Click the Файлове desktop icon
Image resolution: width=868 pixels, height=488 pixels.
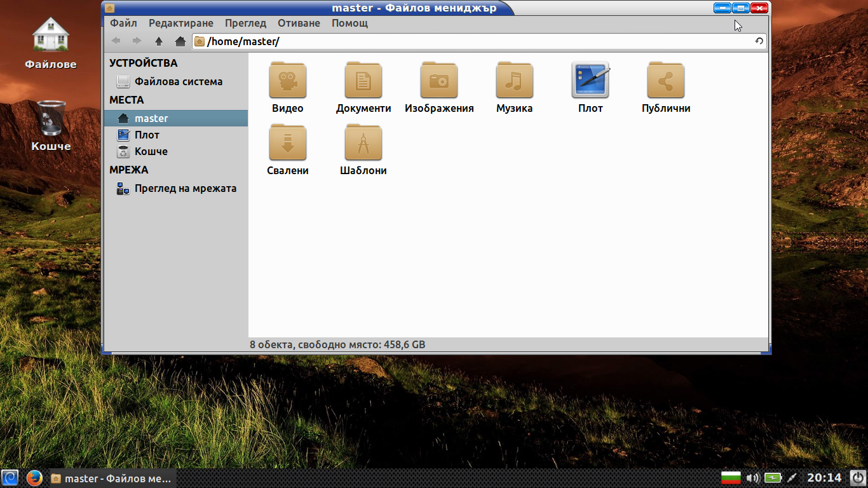pos(51,43)
